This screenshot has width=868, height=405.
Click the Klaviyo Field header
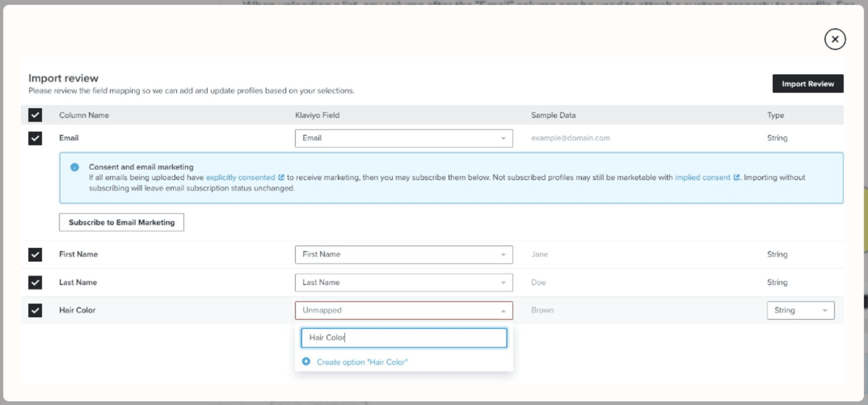click(x=317, y=115)
